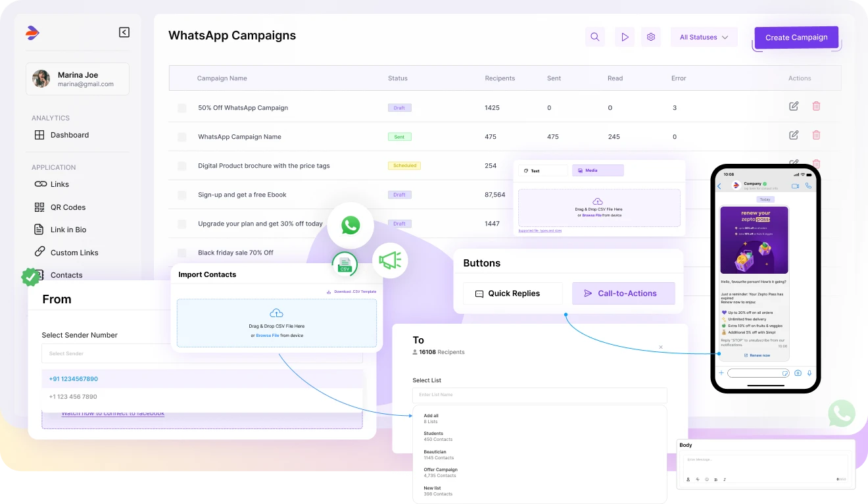Open the search icon in campaigns header
Screen dimensions: 868x504
(594, 37)
